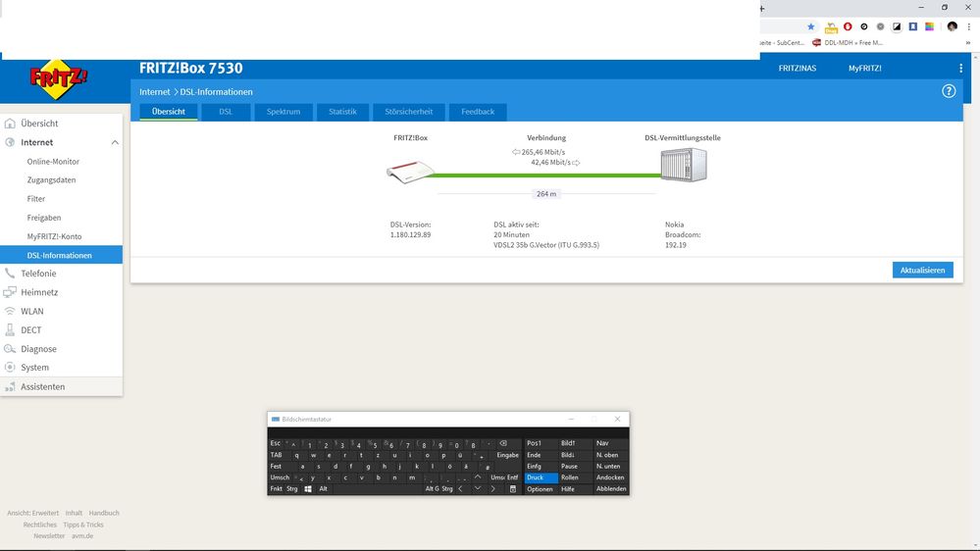Image resolution: width=980 pixels, height=551 pixels.
Task: Show more bookmarks overflow chevron
Action: click(x=968, y=42)
